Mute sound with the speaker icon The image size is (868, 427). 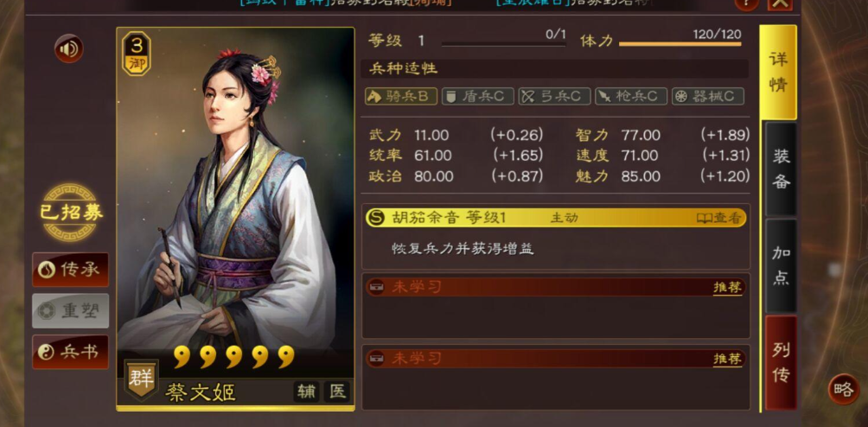(69, 48)
